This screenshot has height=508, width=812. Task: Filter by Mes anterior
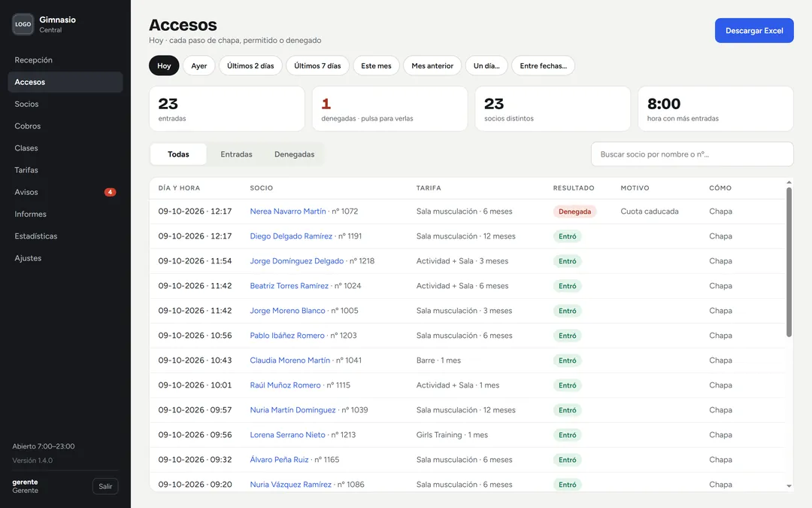tap(432, 65)
